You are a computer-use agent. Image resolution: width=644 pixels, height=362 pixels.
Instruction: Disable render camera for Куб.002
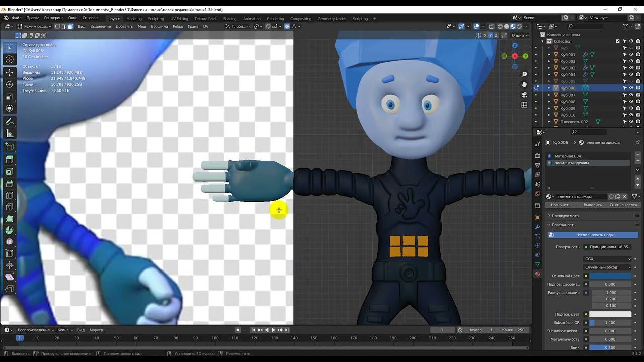[638, 61]
